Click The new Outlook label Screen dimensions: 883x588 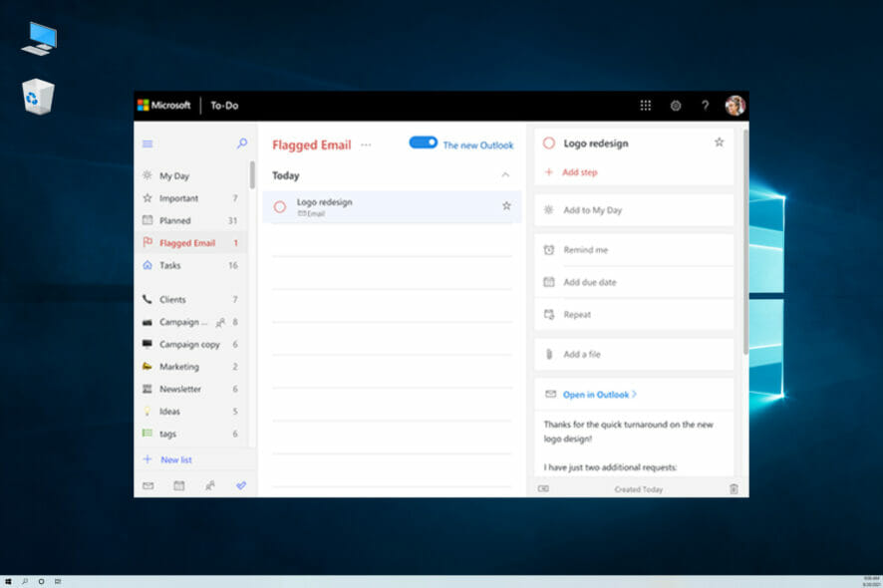pyautogui.click(x=478, y=146)
